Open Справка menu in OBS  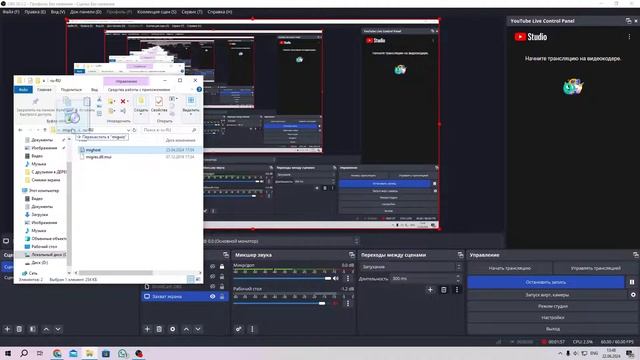pyautogui.click(x=220, y=12)
